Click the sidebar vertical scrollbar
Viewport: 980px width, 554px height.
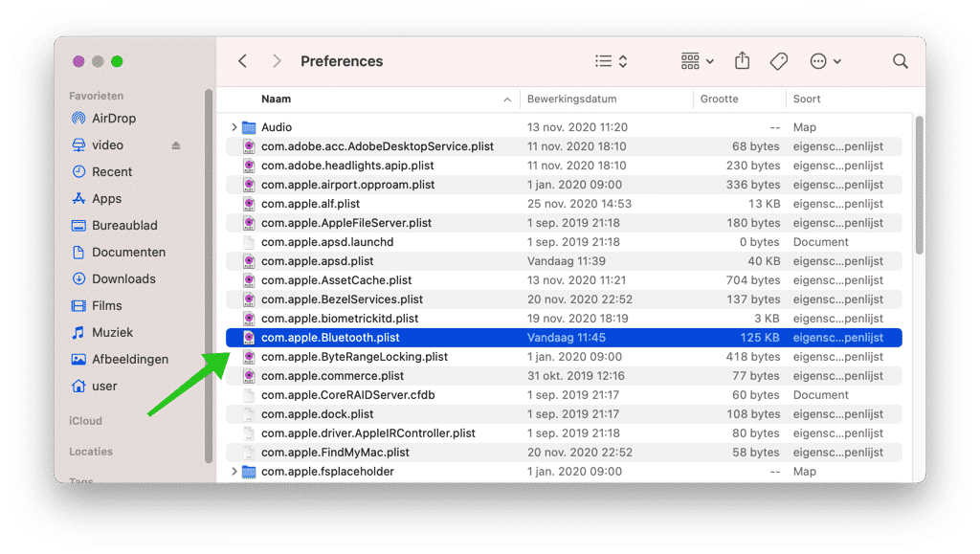209,277
